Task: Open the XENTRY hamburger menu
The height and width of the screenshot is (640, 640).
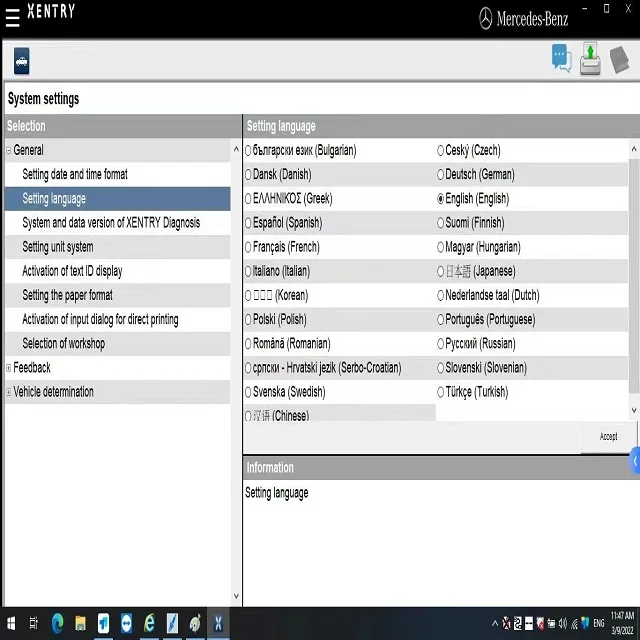Action: (x=13, y=18)
